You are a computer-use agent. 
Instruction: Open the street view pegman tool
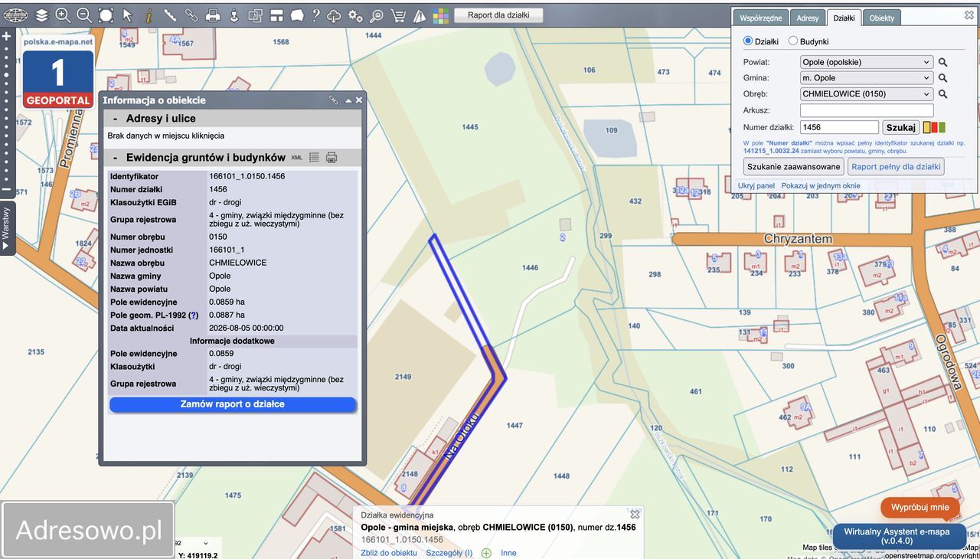point(234,15)
